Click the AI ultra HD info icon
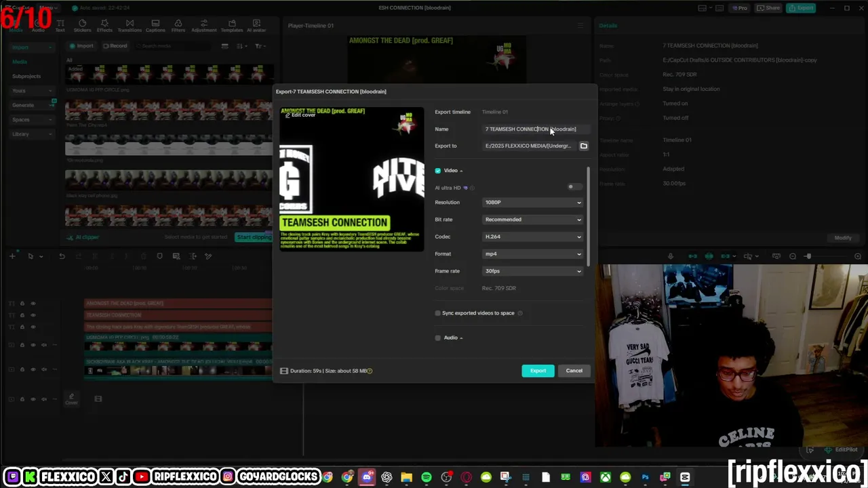This screenshot has height=488, width=868. 473,188
